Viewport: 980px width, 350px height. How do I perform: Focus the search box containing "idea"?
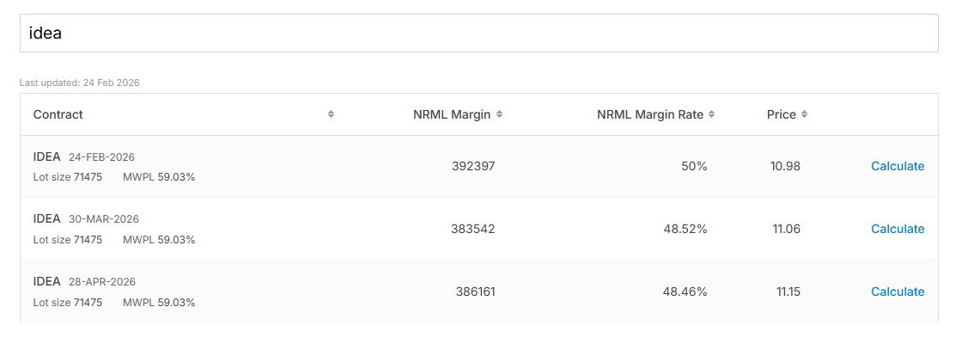click(x=478, y=33)
